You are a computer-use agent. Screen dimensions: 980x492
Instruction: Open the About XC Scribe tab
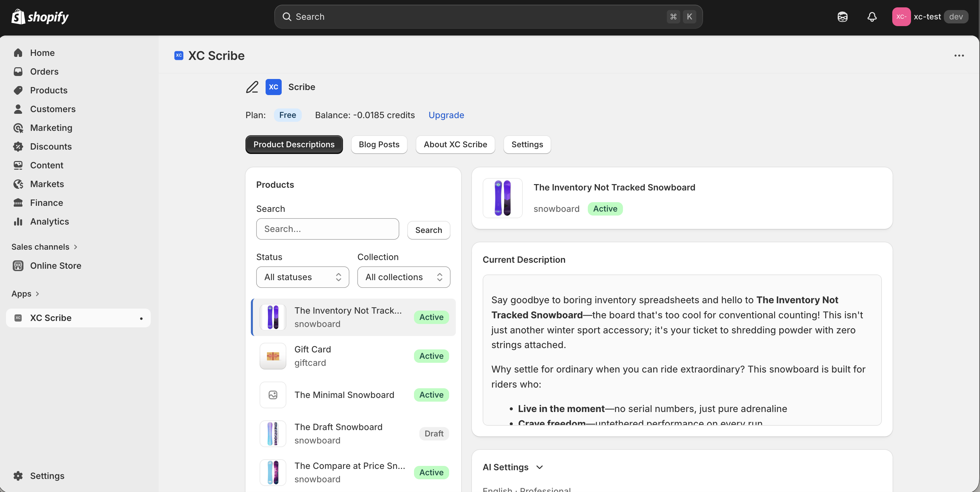coord(455,145)
